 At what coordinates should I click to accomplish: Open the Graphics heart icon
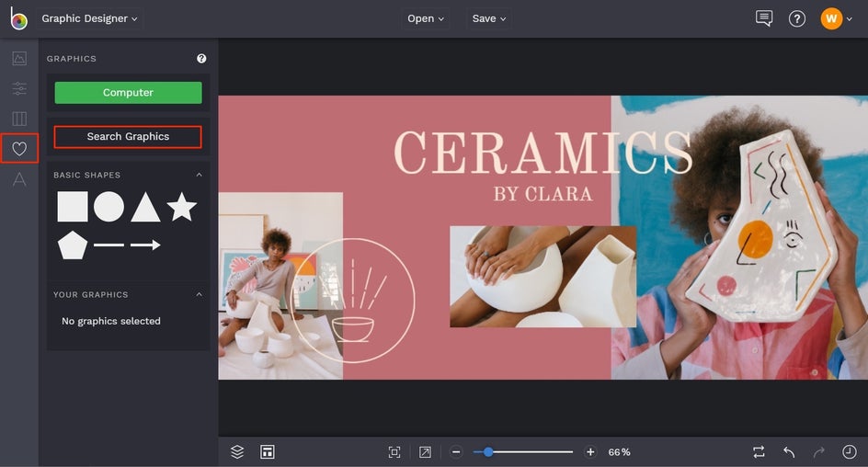19,148
